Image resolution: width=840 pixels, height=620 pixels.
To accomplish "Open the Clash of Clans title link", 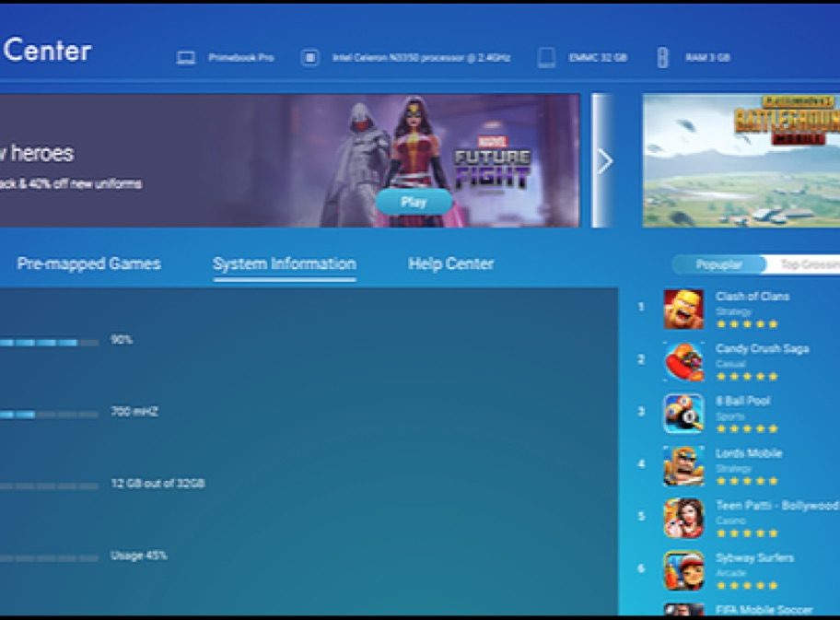I will (x=752, y=297).
